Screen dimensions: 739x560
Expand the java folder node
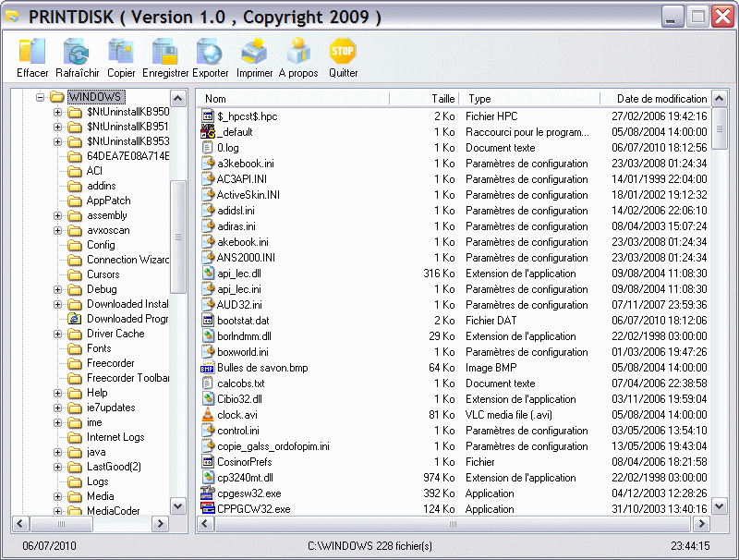[x=57, y=452]
